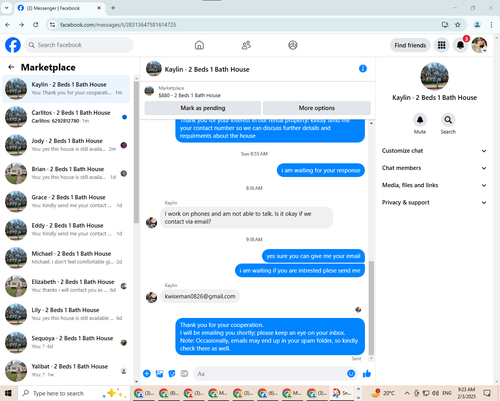The width and height of the screenshot is (500, 401).
Task: Bookmark this page with star icon
Action: click(x=458, y=25)
